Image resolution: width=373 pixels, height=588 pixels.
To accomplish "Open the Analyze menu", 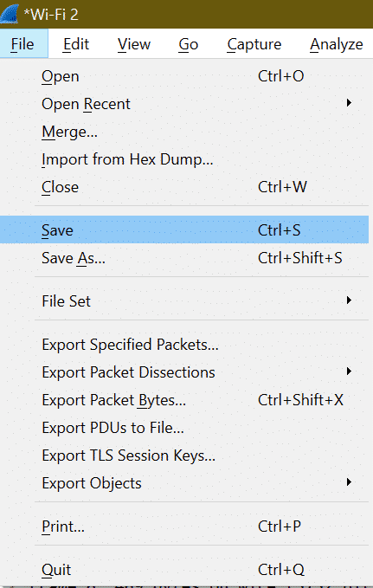I will [337, 44].
